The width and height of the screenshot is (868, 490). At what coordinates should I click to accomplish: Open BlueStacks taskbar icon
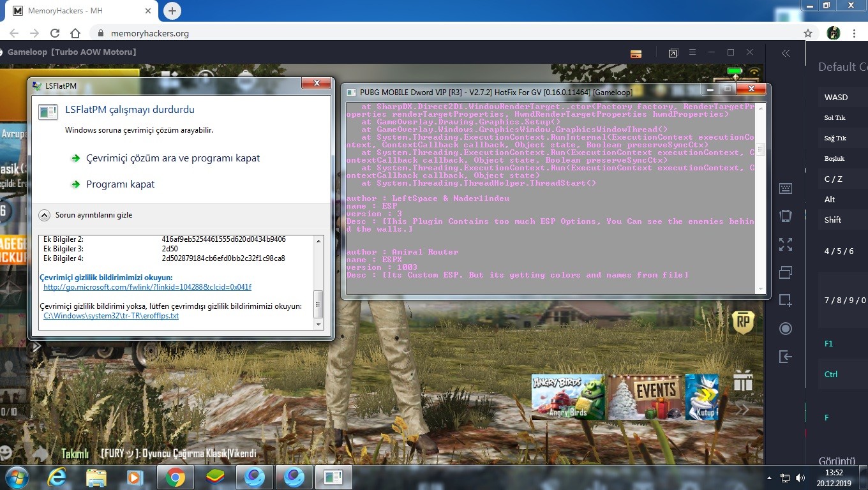point(215,477)
